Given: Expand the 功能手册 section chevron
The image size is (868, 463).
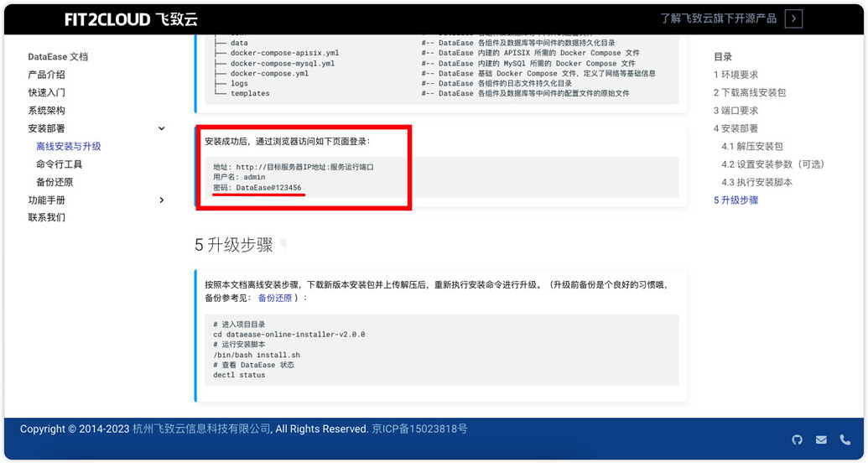Looking at the screenshot, I should point(162,200).
